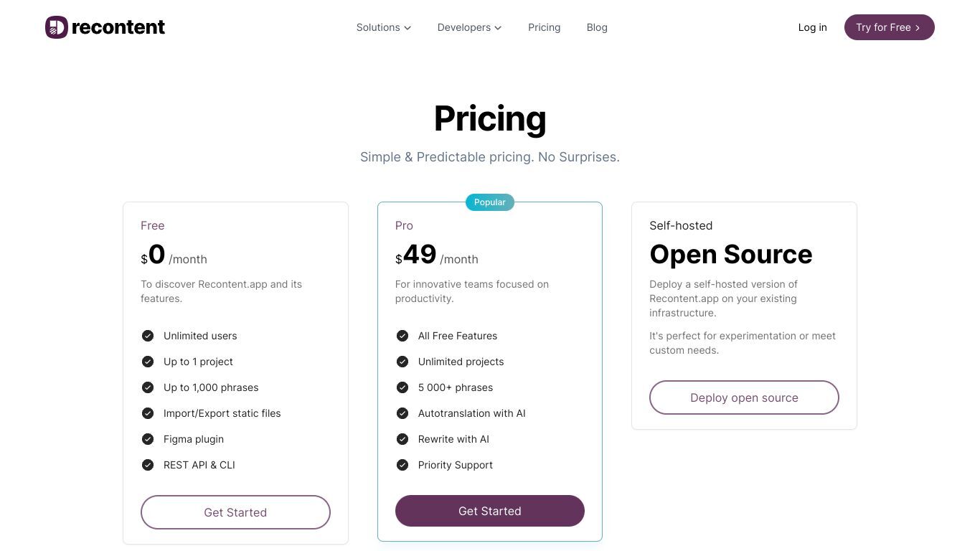980x551 pixels.
Task: Click the checkmark icon beside Unlimited users
Action: 148,336
